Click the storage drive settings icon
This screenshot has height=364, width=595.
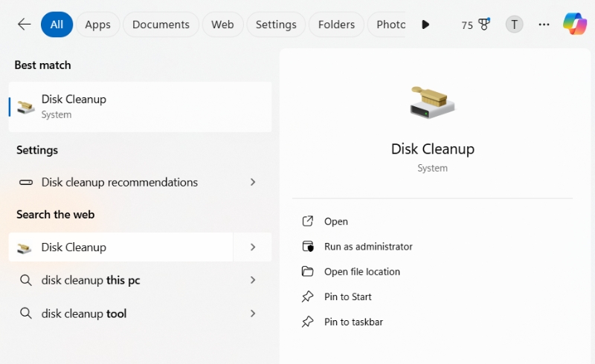26,183
